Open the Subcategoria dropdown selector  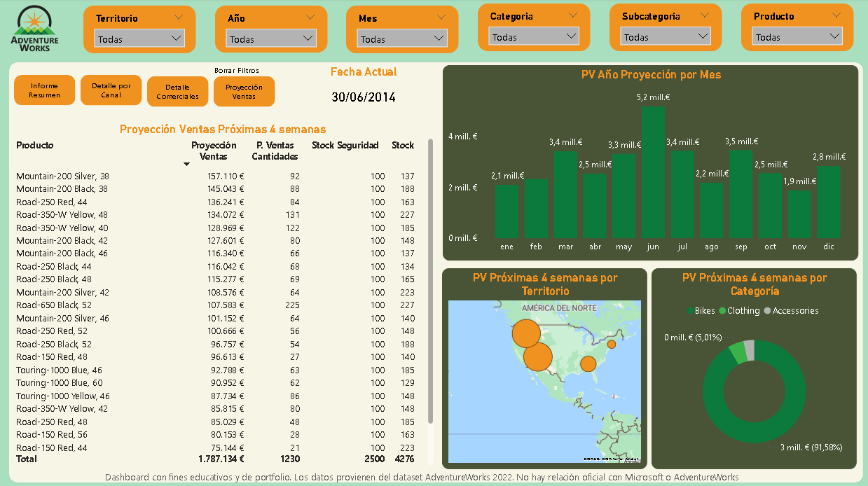coord(666,37)
